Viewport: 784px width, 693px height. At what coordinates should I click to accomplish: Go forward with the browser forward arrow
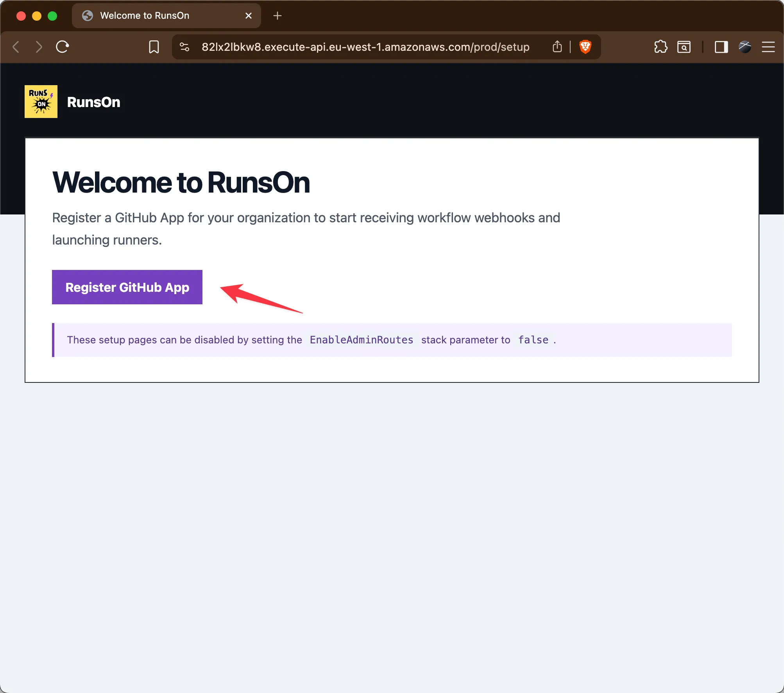coord(39,47)
